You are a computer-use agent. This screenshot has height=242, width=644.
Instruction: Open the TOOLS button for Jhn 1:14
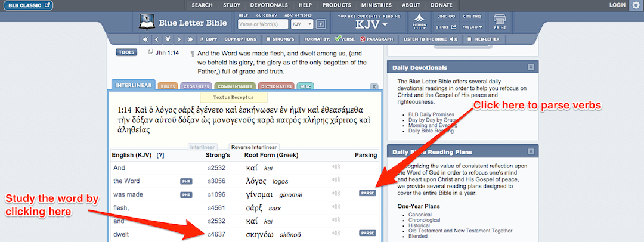point(126,52)
